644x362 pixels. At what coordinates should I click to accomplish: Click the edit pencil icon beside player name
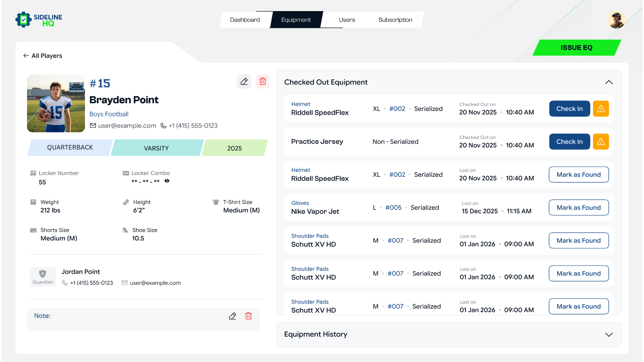[x=244, y=81]
